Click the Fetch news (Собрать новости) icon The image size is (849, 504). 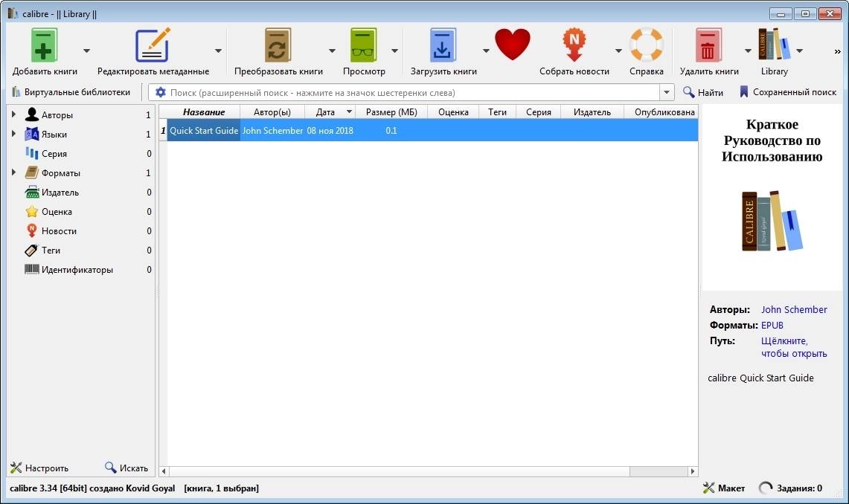[574, 45]
